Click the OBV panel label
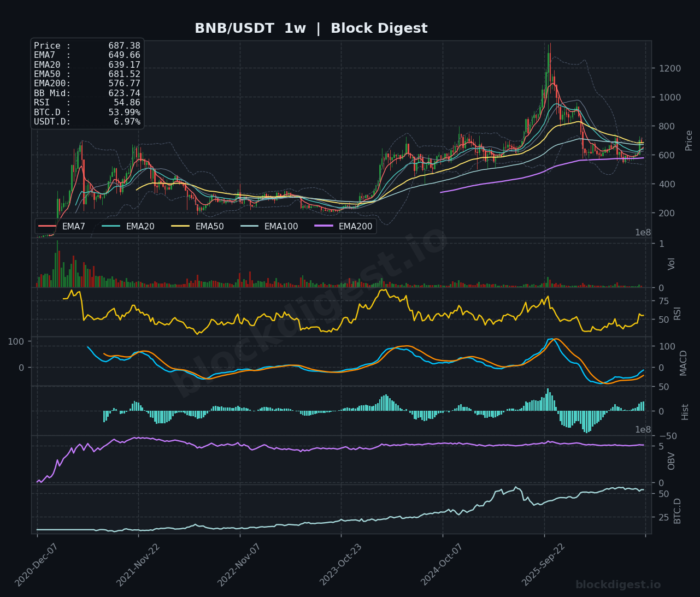The height and width of the screenshot is (597, 700). point(672,461)
